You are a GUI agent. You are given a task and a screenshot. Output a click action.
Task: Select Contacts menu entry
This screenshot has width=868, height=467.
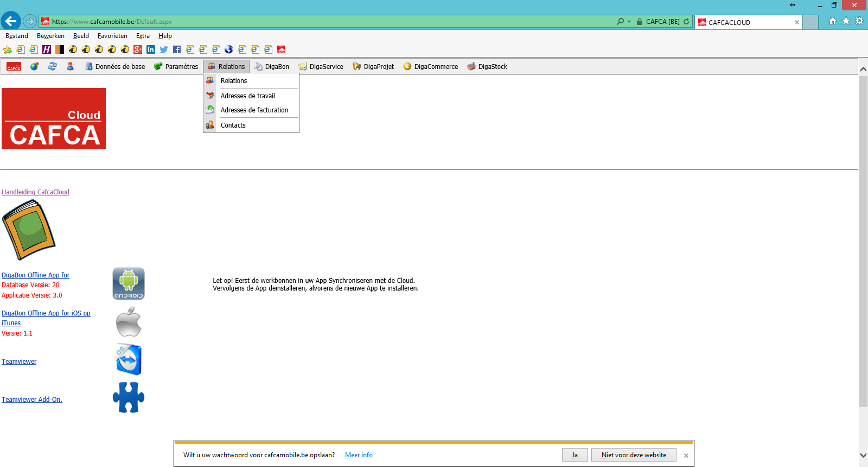tap(251, 125)
